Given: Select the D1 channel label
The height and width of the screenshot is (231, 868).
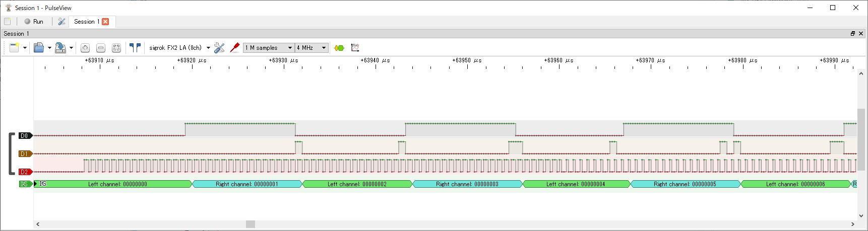Looking at the screenshot, I should tap(26, 154).
